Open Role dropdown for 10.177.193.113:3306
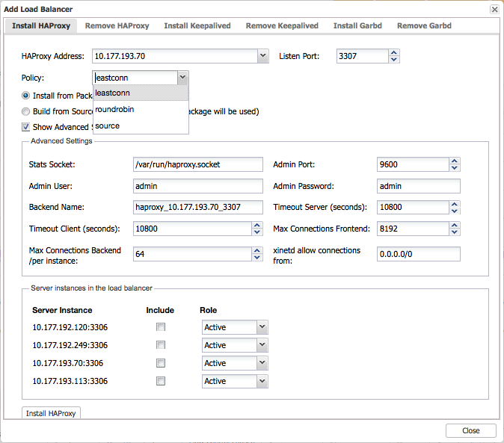 [262, 381]
